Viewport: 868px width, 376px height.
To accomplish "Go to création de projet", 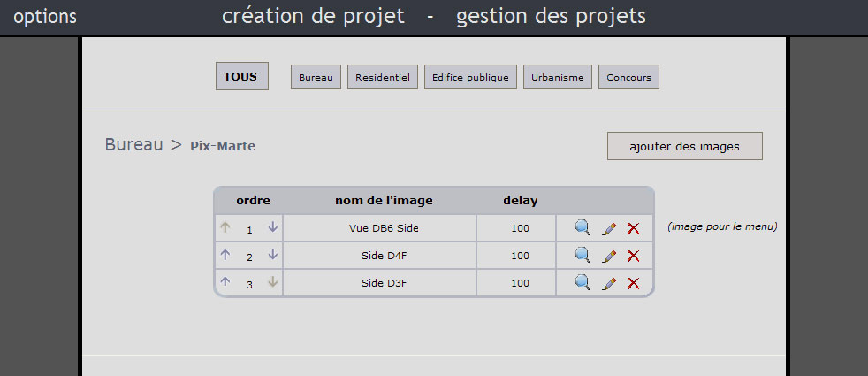I will click(x=313, y=16).
